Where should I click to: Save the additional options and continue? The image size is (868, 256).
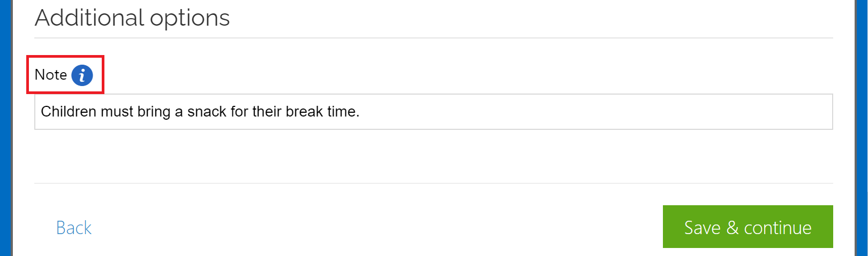[x=748, y=227]
